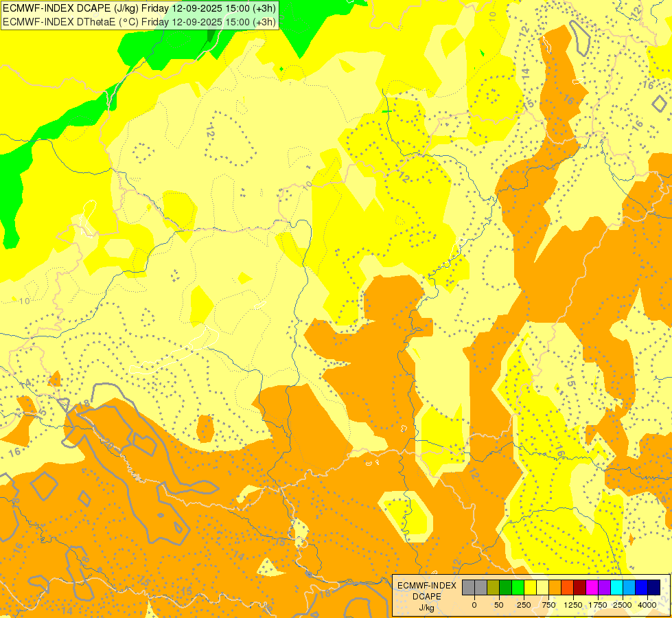The width and height of the screenshot is (672, 618).
Task: Click the '50' legend tick label
Action: coord(499,605)
